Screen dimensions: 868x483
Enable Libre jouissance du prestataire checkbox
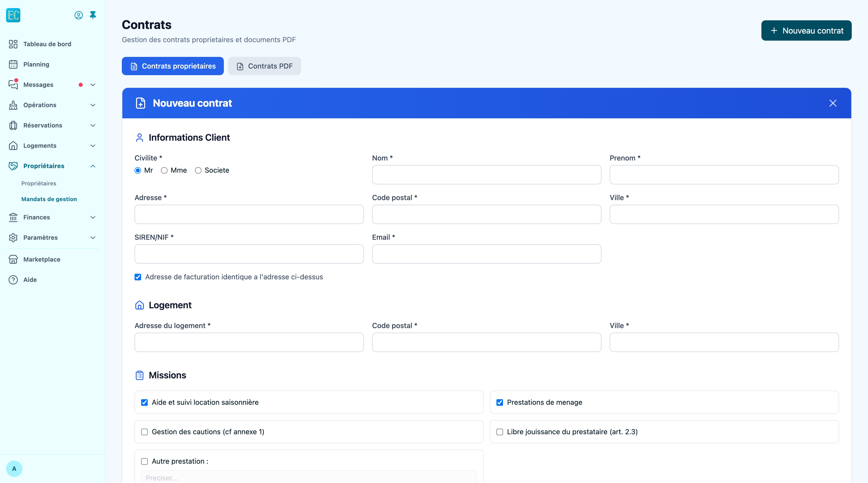(x=500, y=432)
